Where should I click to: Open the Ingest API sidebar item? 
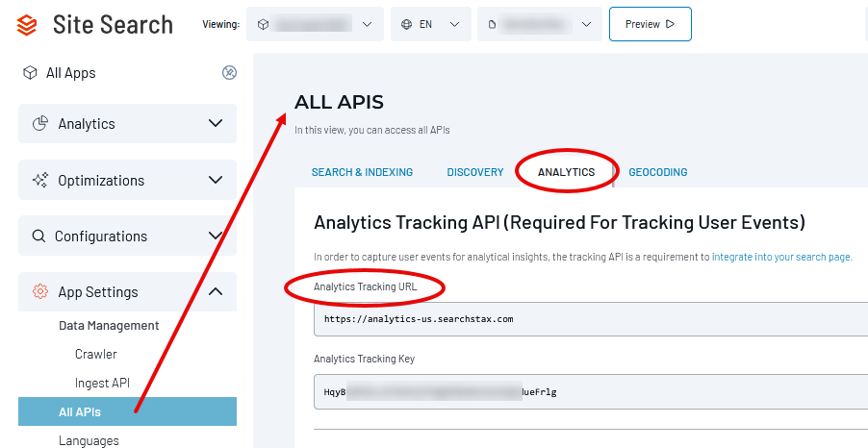coord(102,383)
